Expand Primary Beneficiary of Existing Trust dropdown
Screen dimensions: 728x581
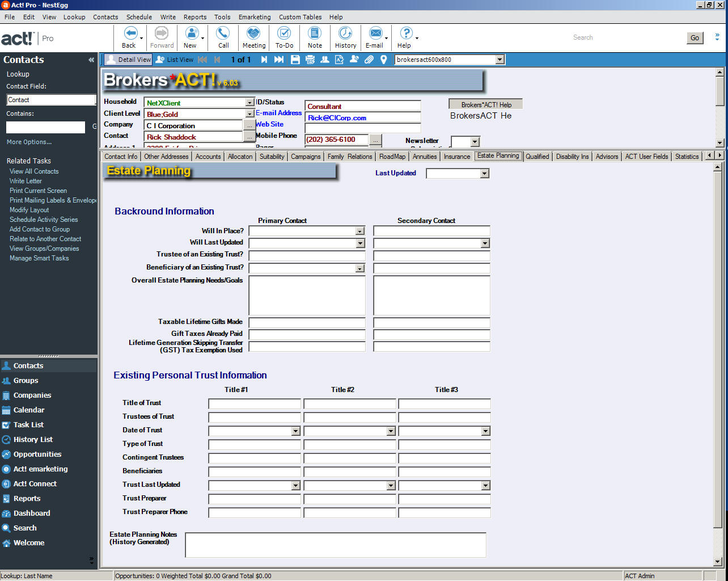(360, 268)
